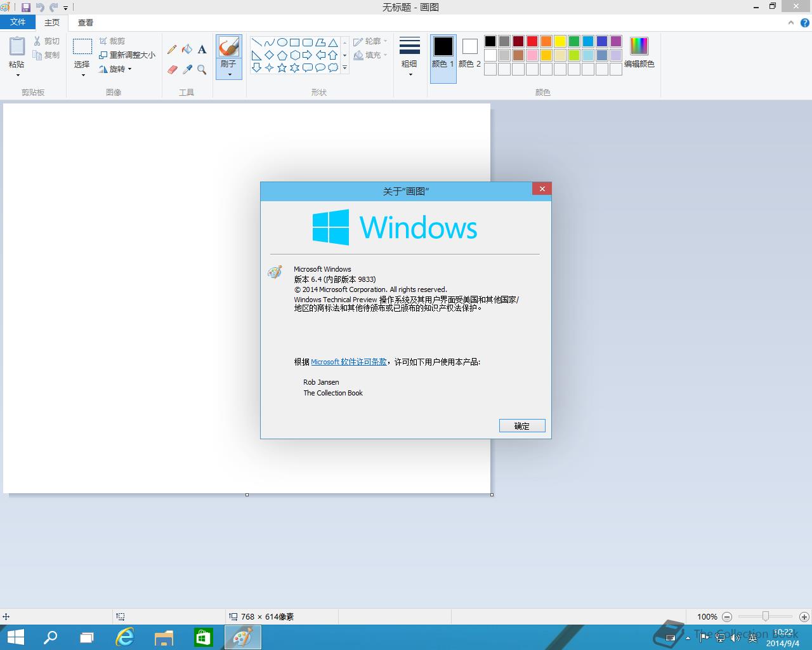Collapse the ribbon with the chevron
Image resolution: width=812 pixels, height=650 pixels.
[x=791, y=23]
